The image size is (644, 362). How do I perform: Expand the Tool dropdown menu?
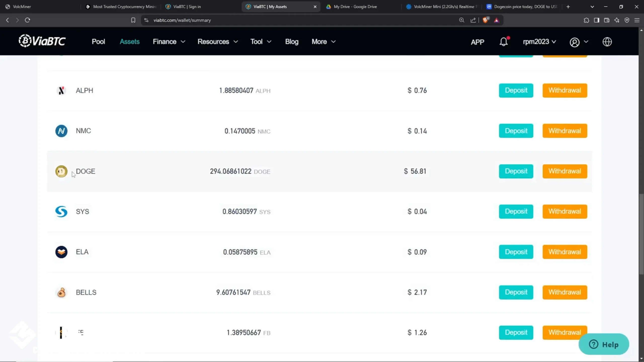(261, 41)
